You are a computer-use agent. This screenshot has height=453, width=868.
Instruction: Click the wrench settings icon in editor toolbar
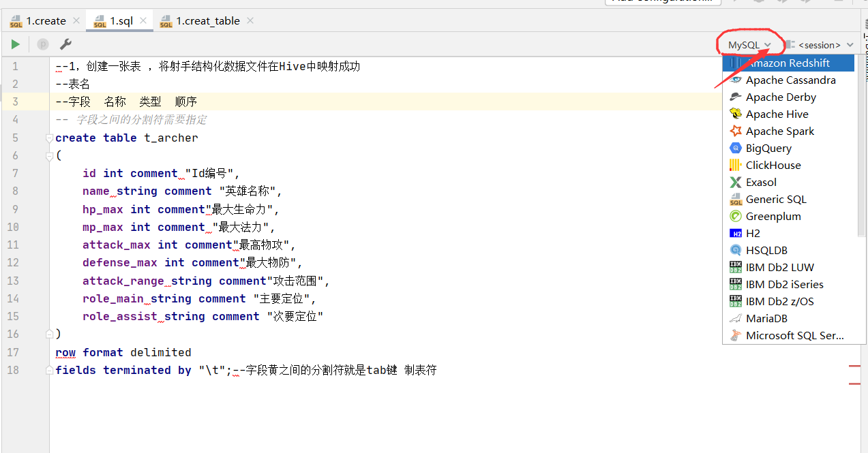[x=65, y=44]
